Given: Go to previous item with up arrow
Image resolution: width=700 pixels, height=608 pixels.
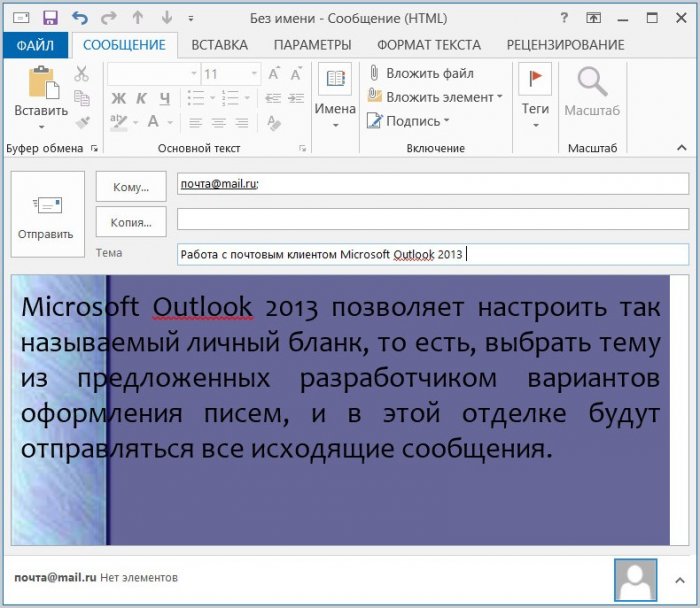Looking at the screenshot, I should 138,18.
